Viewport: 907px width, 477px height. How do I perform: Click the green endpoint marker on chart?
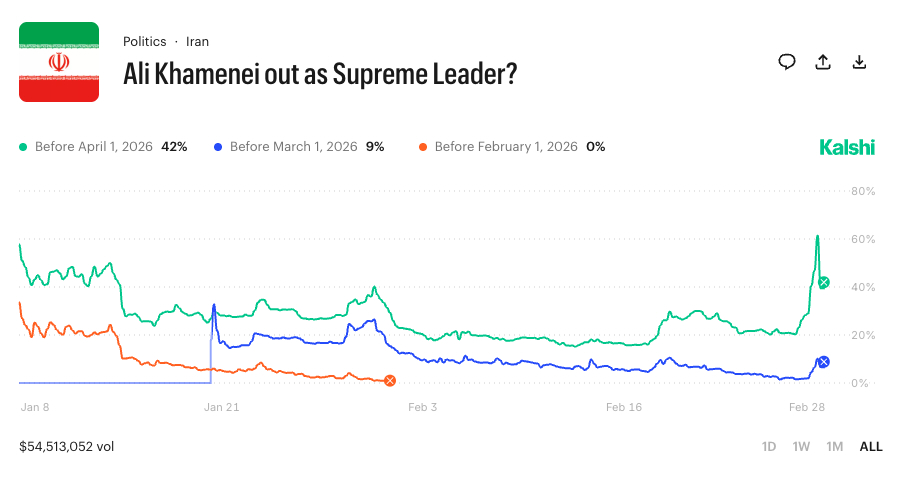(x=823, y=283)
